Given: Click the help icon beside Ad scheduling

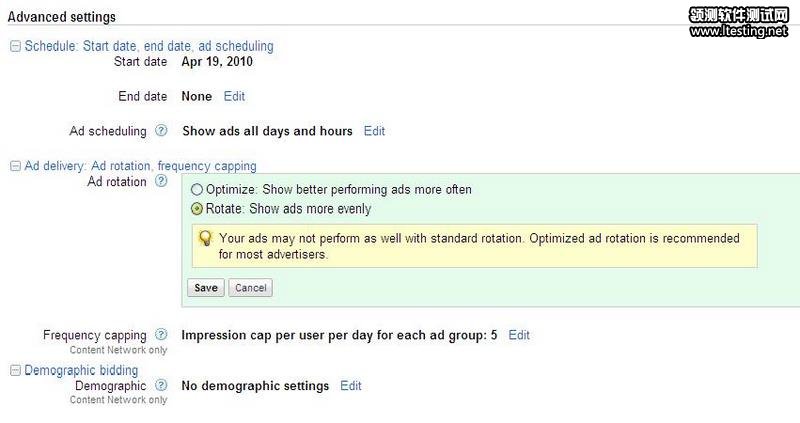Looking at the screenshot, I should (x=161, y=131).
